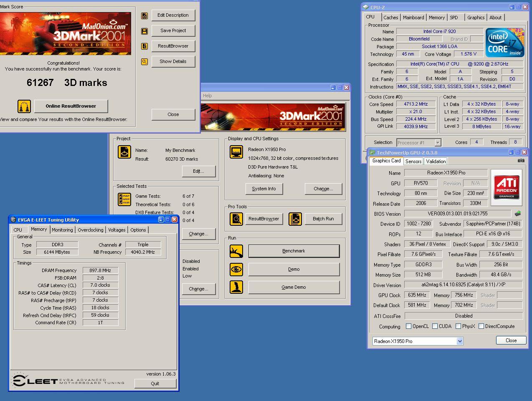Click the BIOS Version field in GPU-Z
Image resolution: width=532 pixels, height=401 pixels.
coord(459,214)
